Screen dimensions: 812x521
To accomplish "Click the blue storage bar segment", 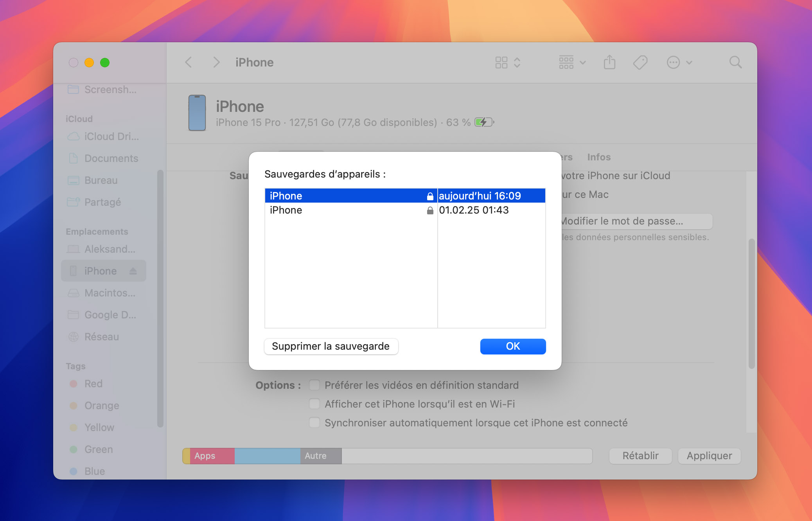I will (x=267, y=456).
